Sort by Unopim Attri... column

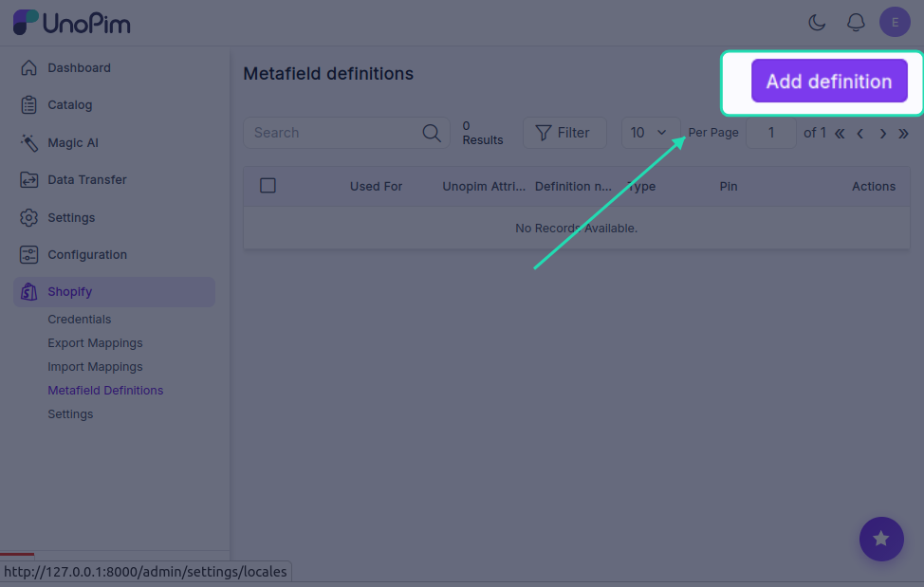[483, 186]
